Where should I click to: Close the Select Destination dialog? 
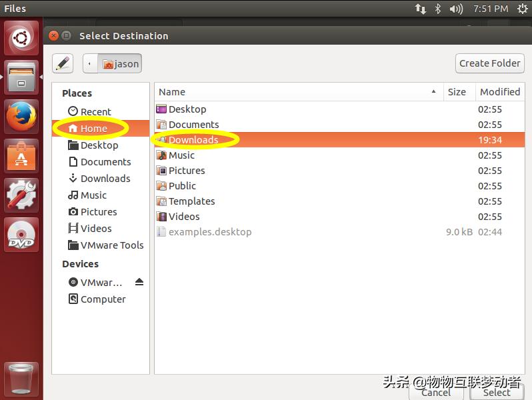pyautogui.click(x=53, y=35)
